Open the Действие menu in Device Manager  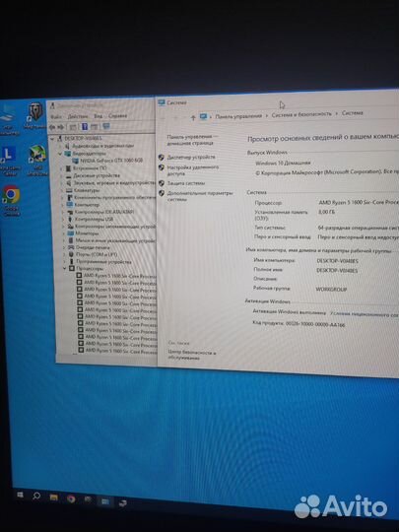click(78, 116)
